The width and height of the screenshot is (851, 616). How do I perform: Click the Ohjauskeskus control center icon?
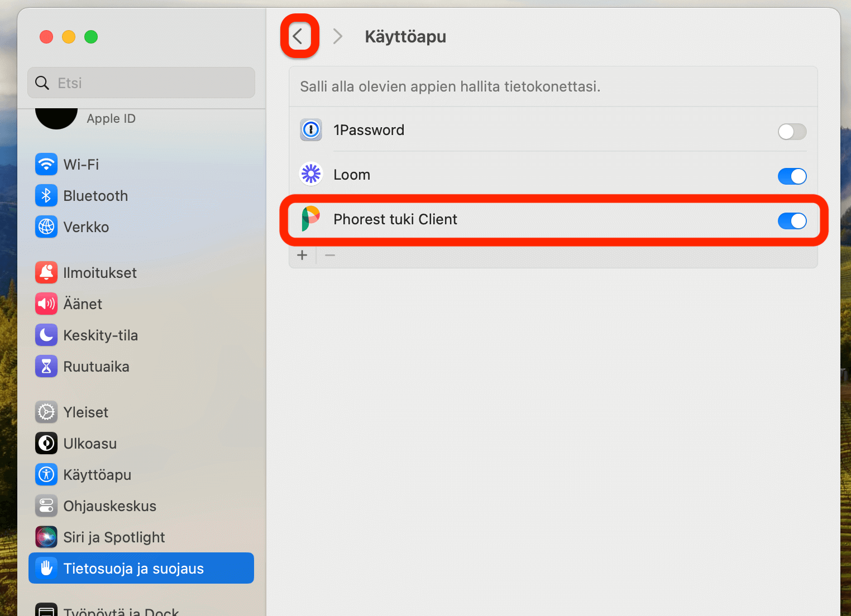coord(46,506)
